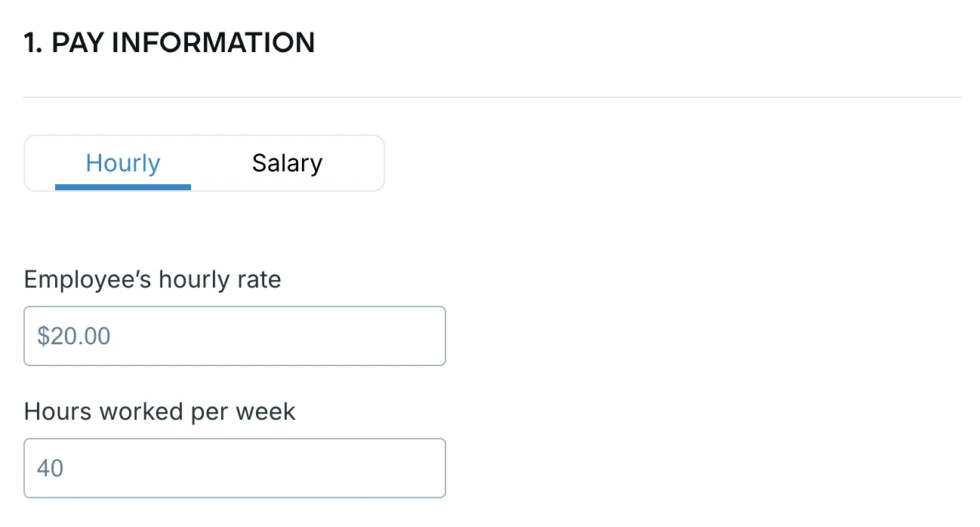Click the Employee's hourly rate label

(153, 279)
